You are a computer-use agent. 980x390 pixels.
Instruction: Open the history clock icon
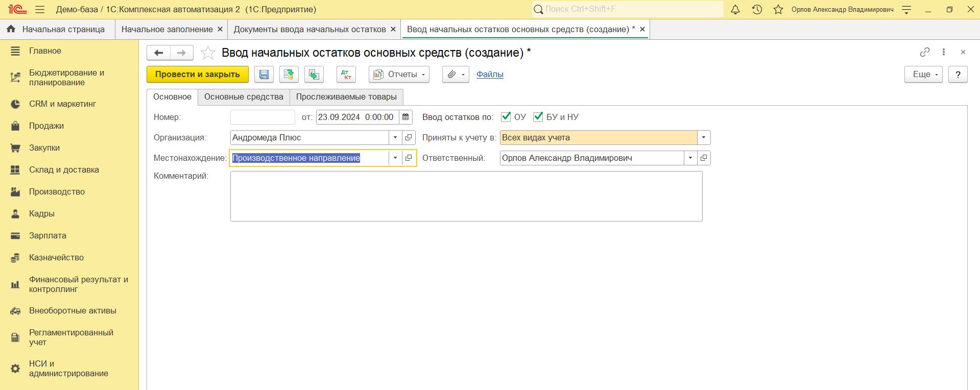click(x=757, y=9)
